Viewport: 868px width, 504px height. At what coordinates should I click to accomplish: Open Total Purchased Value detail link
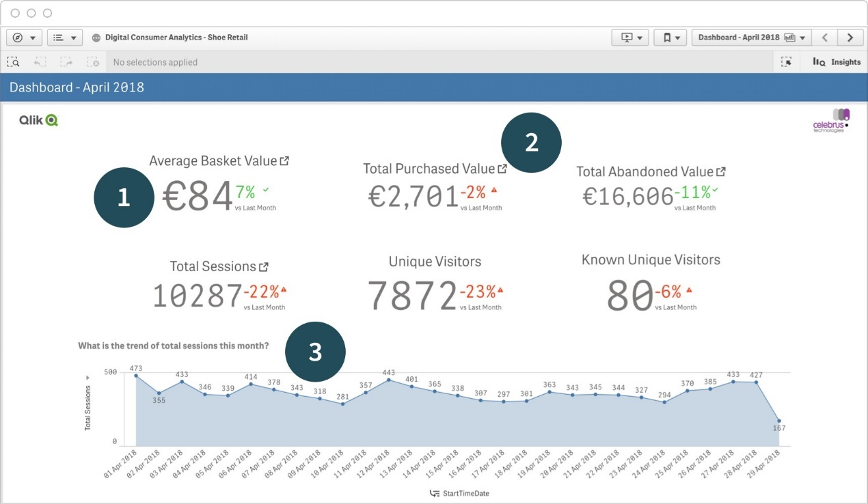(502, 169)
